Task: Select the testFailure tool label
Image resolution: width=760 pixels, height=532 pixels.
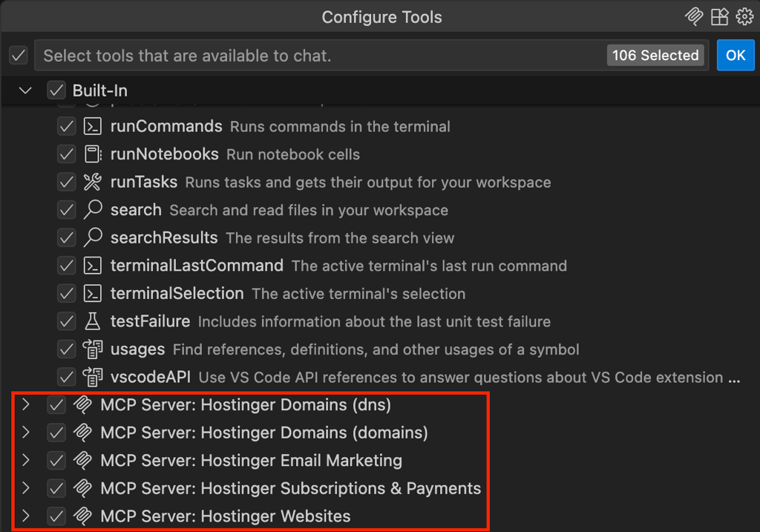Action: (150, 321)
